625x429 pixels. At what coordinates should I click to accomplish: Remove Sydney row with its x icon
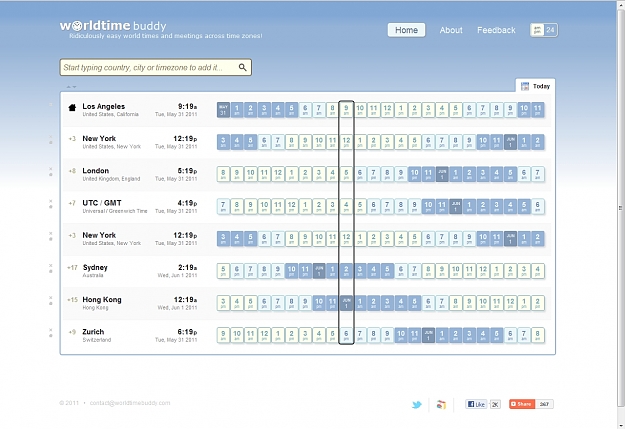click(51, 265)
